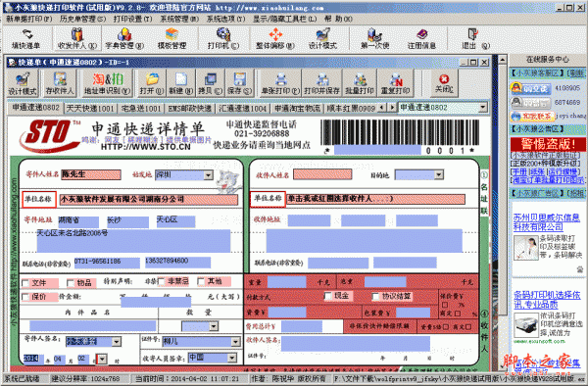Select the 协议结算 payment checkbox
Screen dimensions: 588x386
pyautogui.click(x=375, y=297)
